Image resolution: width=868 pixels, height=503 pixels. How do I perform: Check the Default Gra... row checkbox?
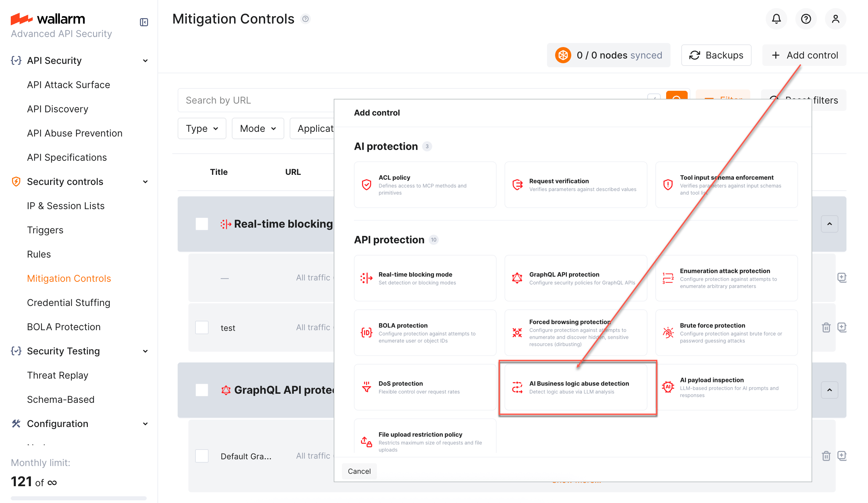(202, 456)
